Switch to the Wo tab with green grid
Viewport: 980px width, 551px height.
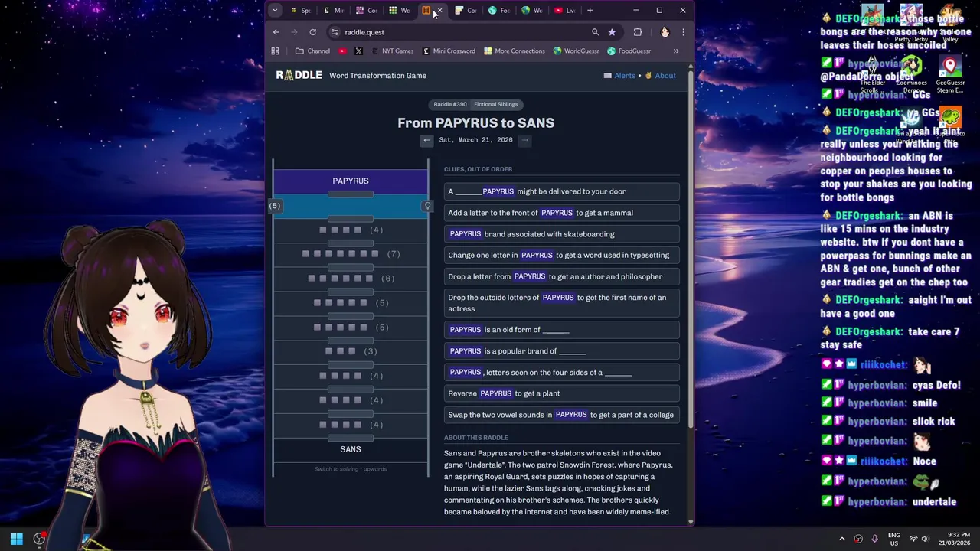[x=400, y=11]
